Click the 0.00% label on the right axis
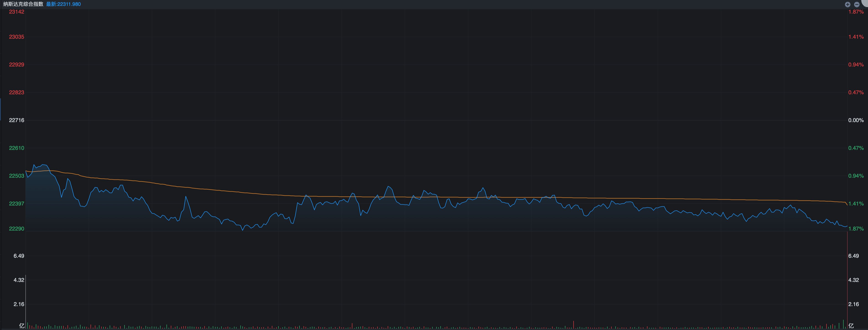 click(856, 120)
